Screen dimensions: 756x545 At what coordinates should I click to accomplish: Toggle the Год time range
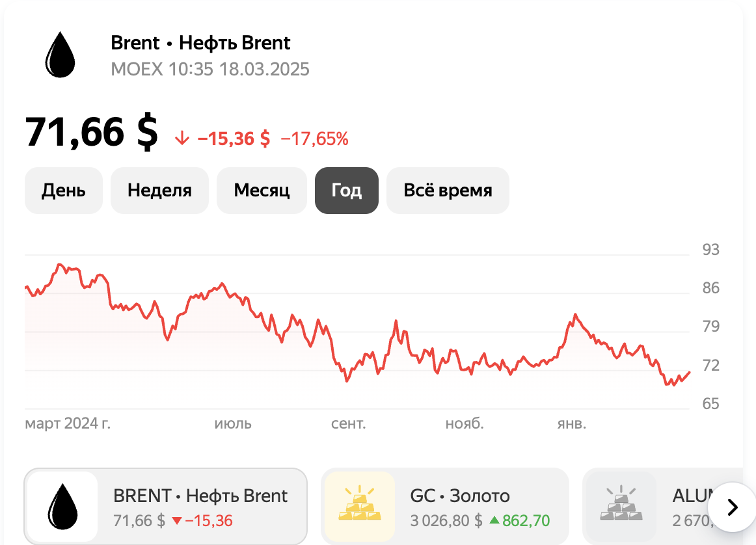(x=346, y=191)
